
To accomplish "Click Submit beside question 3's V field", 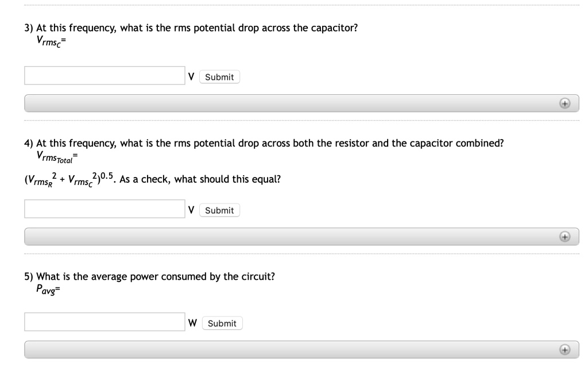I will 219,76.
